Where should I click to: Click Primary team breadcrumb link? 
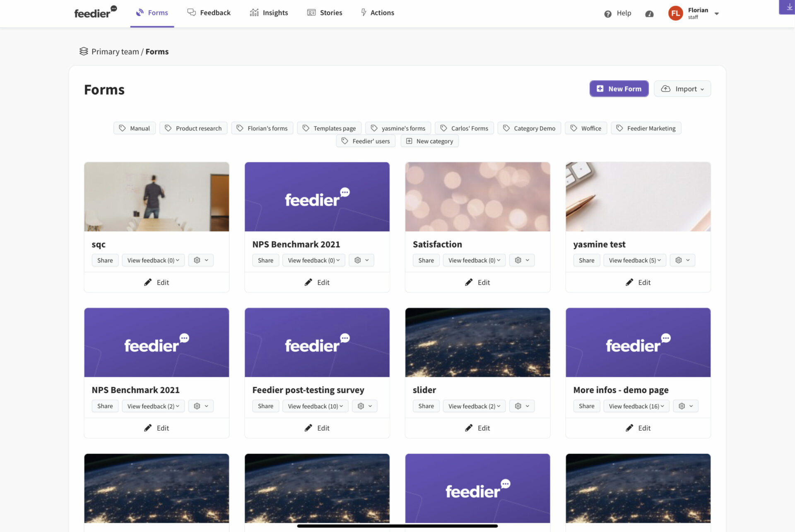115,52
